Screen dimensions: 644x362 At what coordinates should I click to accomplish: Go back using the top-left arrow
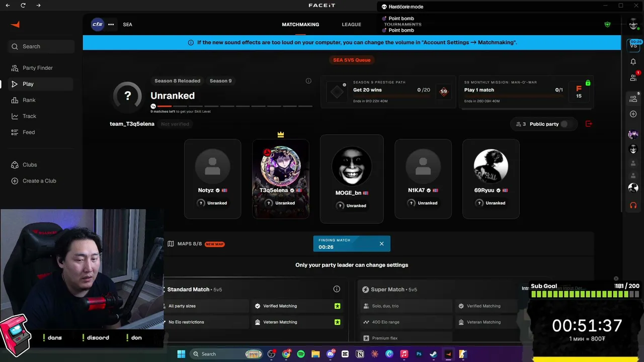point(8,5)
